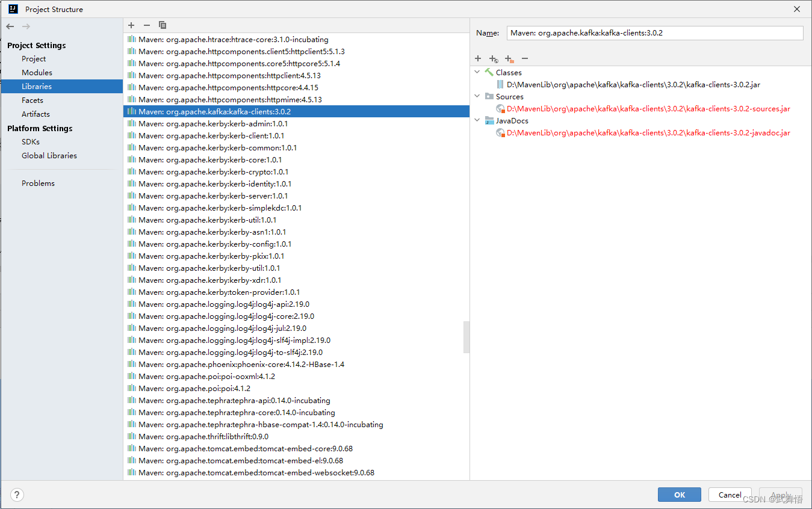Copy the selected library icon
This screenshot has height=509, width=812.
coord(163,25)
